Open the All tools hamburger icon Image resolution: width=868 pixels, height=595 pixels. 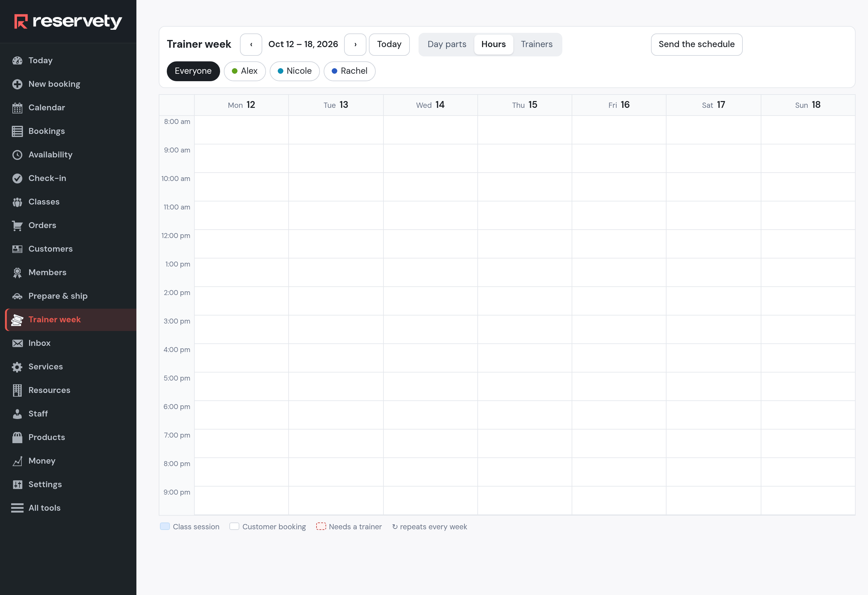17,508
